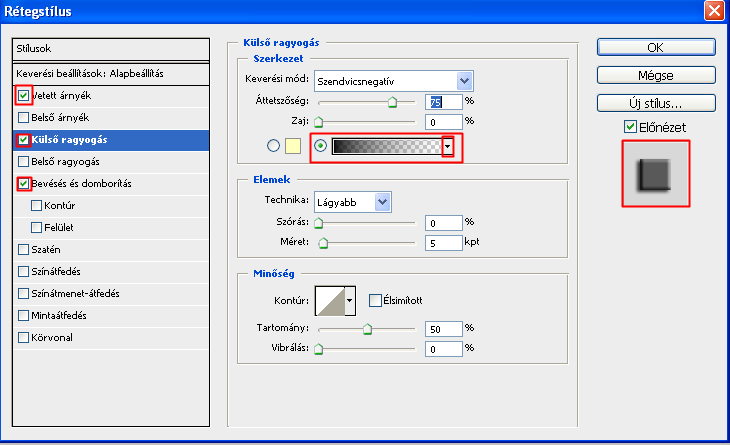730x445 pixels.
Task: Click the pale yellow glow color swatch
Action: 293,146
